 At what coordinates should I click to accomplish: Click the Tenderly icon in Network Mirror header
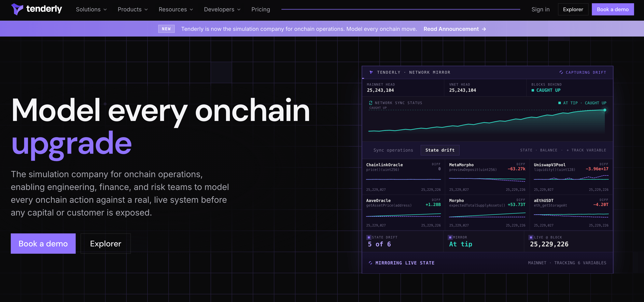(x=371, y=72)
